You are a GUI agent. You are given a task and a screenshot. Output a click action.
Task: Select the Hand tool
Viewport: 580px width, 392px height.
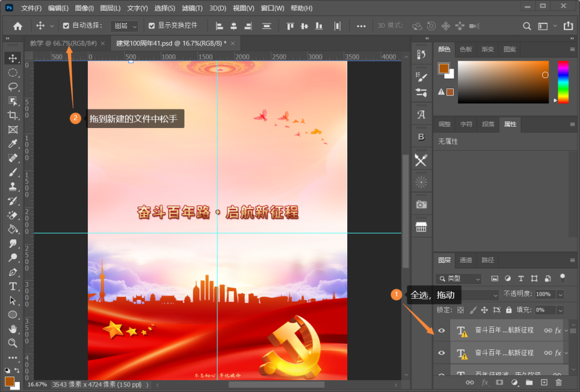(x=12, y=329)
